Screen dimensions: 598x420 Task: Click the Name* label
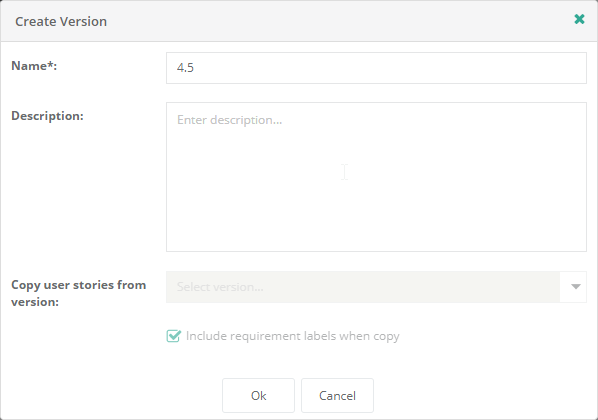(x=34, y=66)
